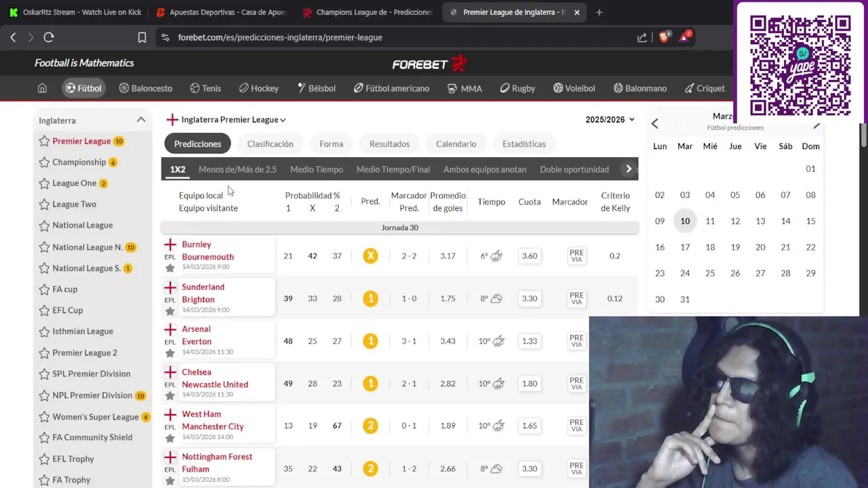The image size is (868, 488).
Task: Switch to the Resultados tab
Action: pos(389,144)
